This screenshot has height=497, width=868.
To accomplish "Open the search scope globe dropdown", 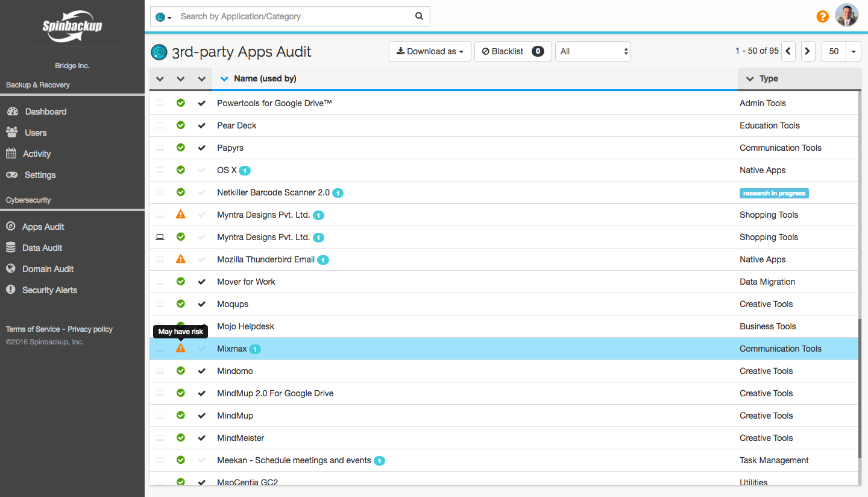I will click(163, 17).
